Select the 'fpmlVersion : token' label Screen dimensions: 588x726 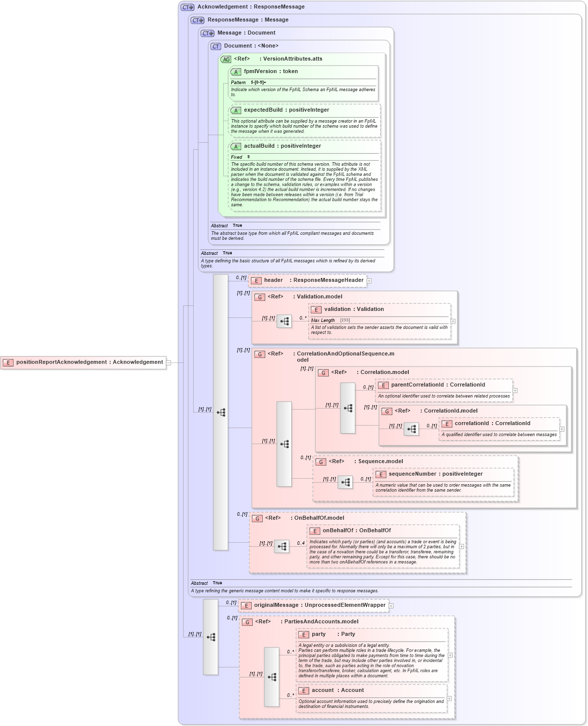tap(271, 72)
